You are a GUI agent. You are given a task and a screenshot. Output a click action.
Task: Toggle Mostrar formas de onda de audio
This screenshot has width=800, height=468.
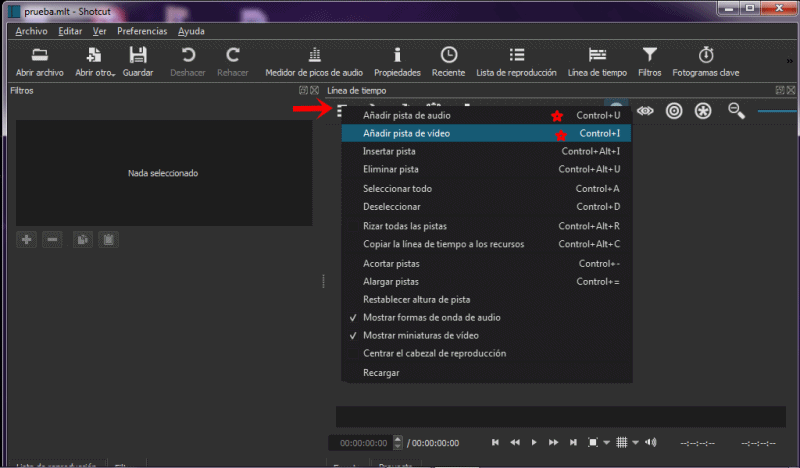[487, 317]
